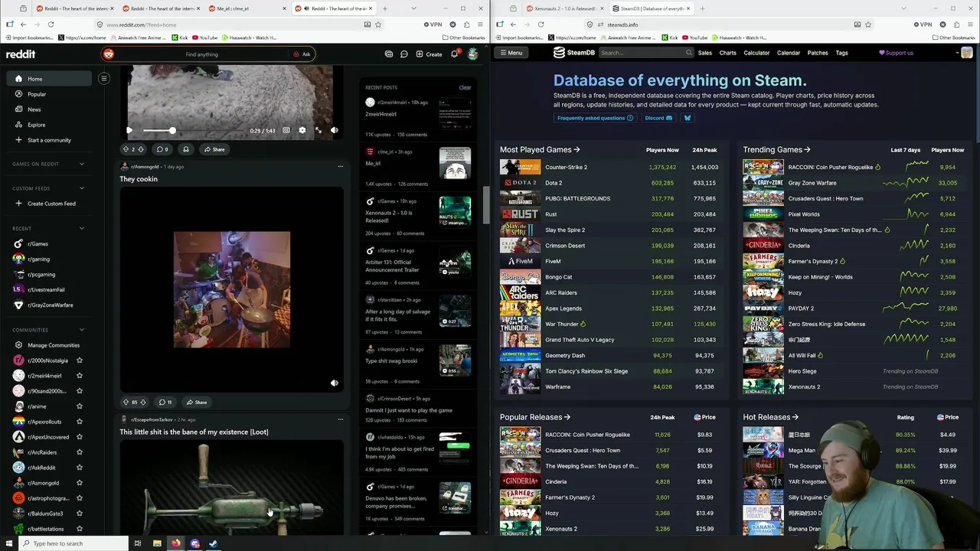Click Start a community
Image resolution: width=980 pixels, height=551 pixels.
(50, 140)
